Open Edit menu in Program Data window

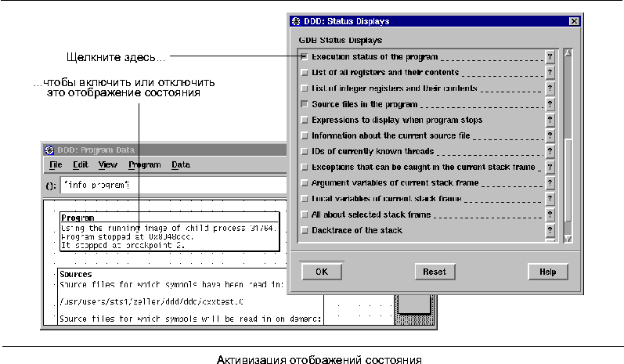81,164
